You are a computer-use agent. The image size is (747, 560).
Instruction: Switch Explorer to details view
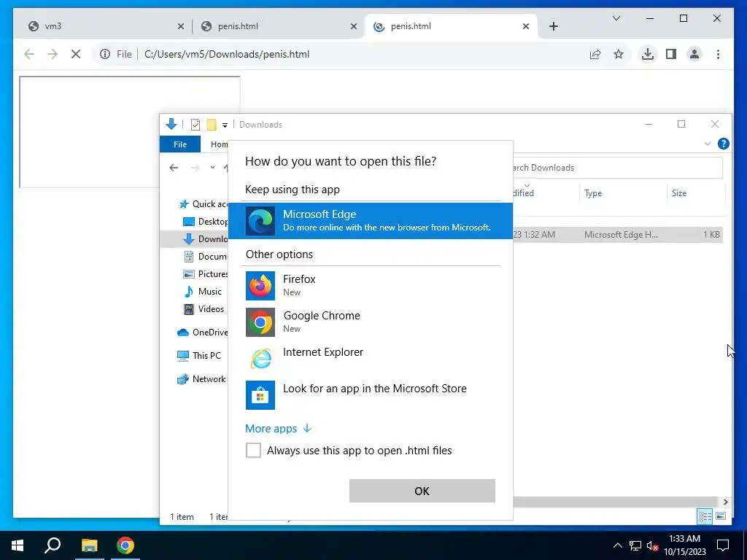pos(705,516)
